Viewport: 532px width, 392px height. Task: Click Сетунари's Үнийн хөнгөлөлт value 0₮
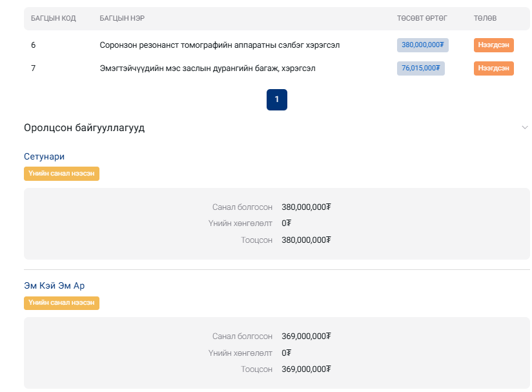(286, 223)
